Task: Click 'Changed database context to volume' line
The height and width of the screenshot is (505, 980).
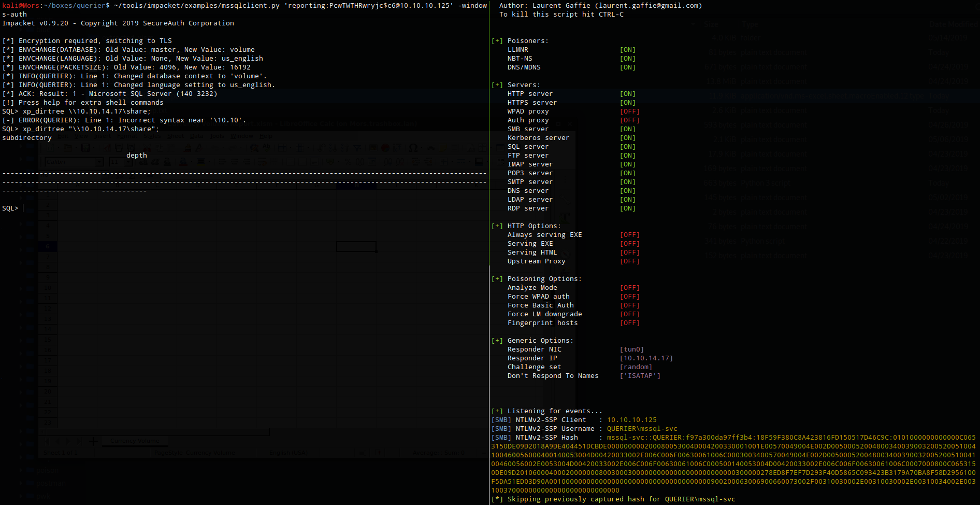Action: tap(135, 76)
